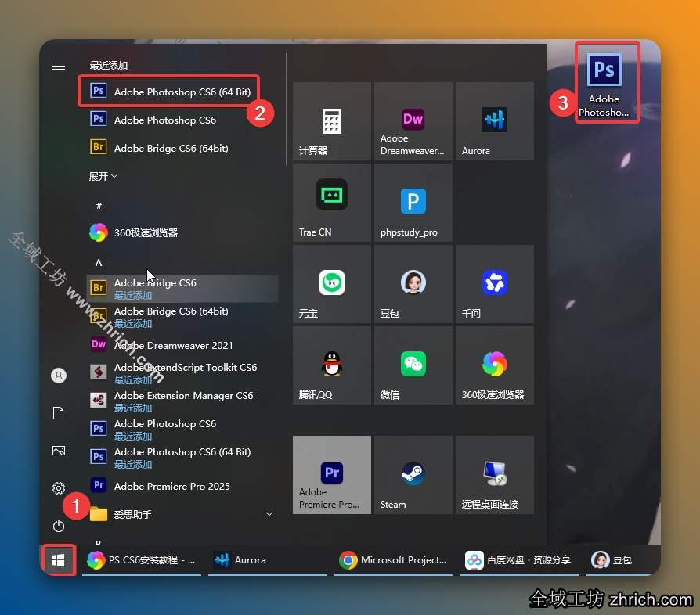
Task: Click the A letter group header
Action: pos(99,263)
